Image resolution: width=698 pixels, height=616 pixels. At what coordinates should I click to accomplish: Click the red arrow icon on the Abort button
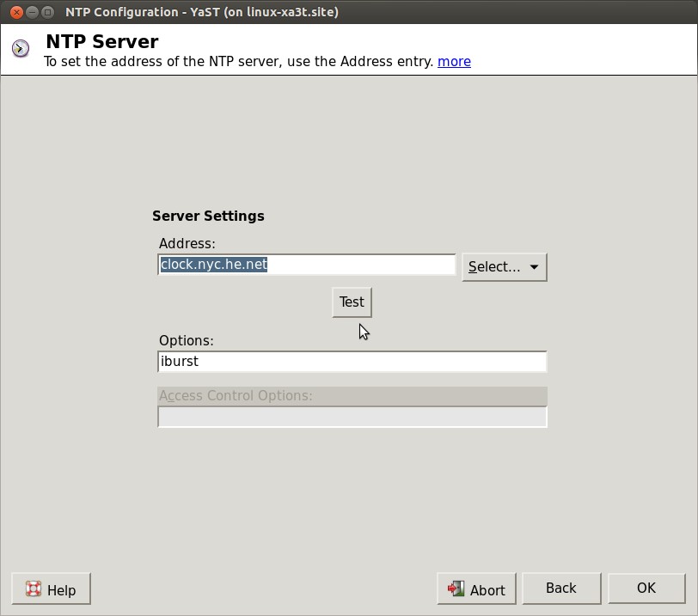coord(456,590)
